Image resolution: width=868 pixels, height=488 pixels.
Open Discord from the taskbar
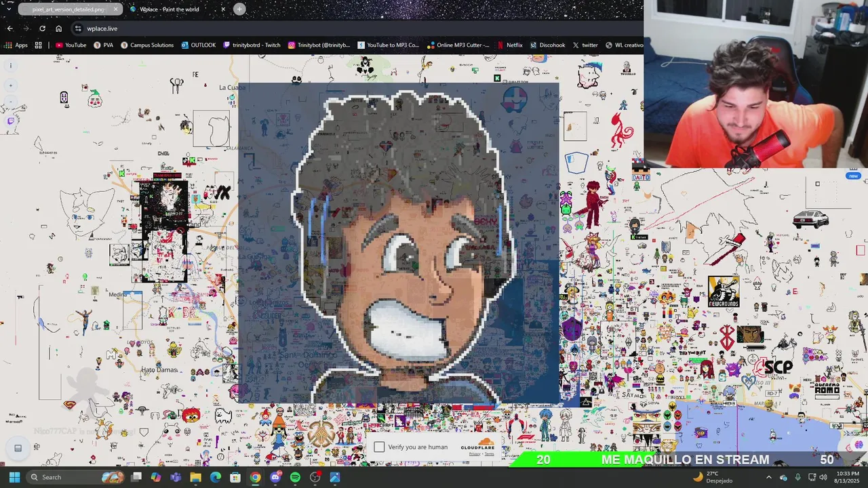pyautogui.click(x=275, y=477)
